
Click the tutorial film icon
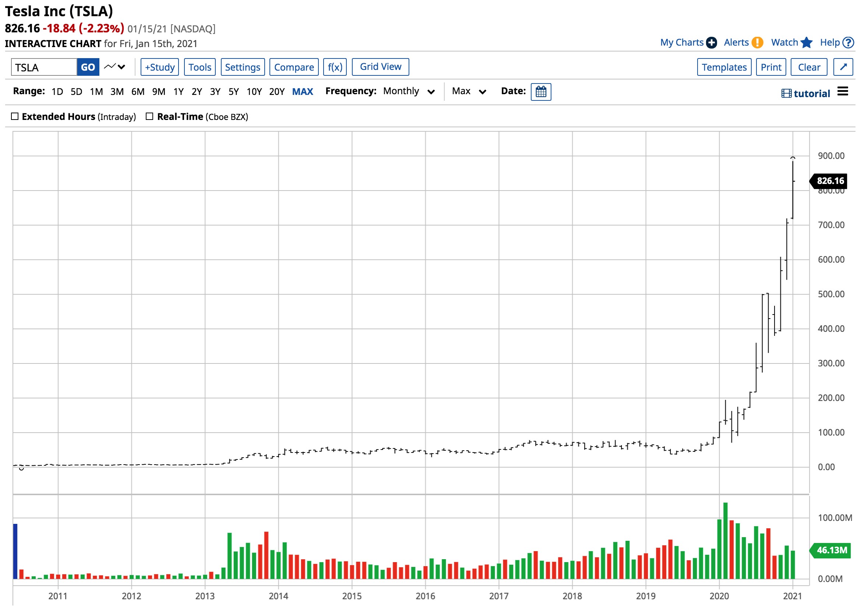pos(786,93)
